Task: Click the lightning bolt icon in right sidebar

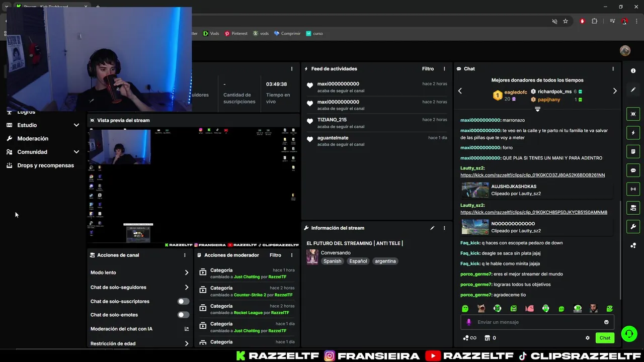Action: (x=633, y=133)
